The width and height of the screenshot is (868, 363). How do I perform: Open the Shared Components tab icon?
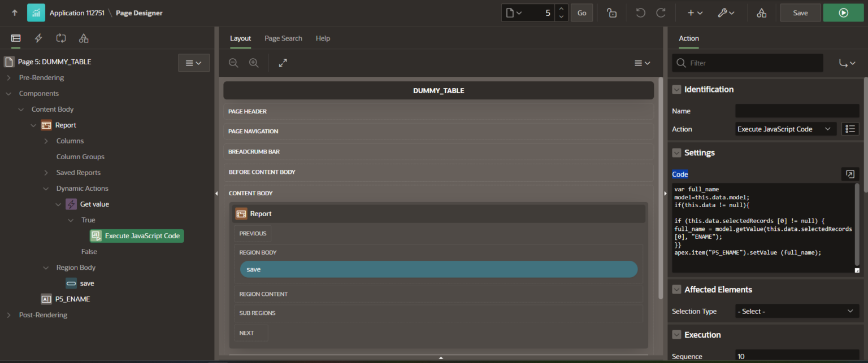tap(84, 38)
